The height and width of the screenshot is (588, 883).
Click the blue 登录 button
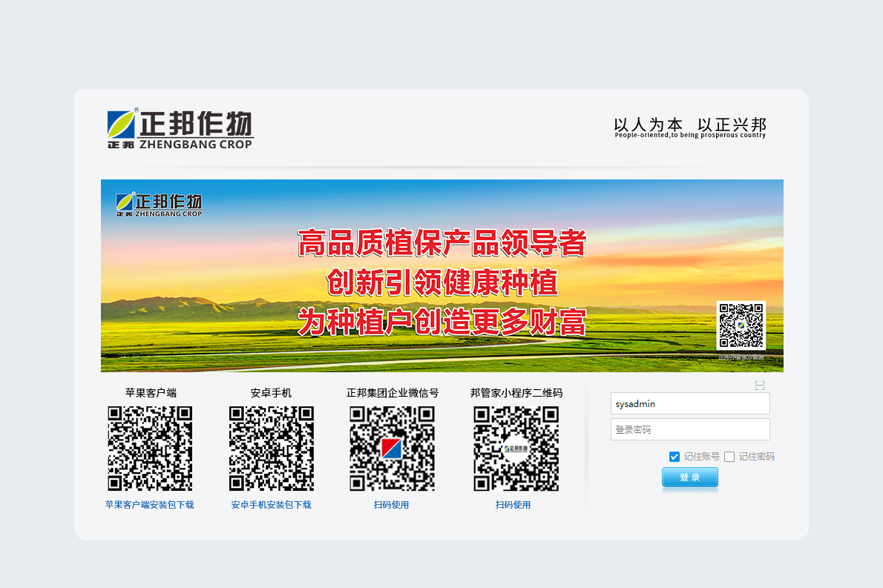pyautogui.click(x=690, y=478)
